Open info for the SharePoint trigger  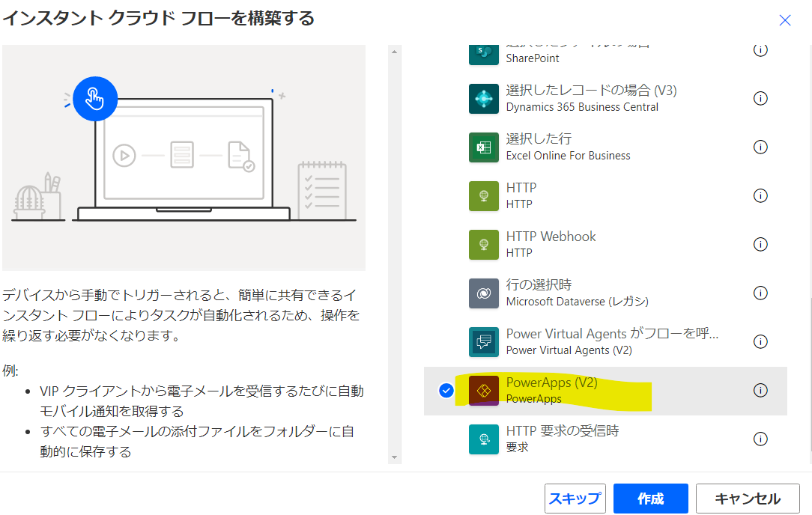point(760,50)
